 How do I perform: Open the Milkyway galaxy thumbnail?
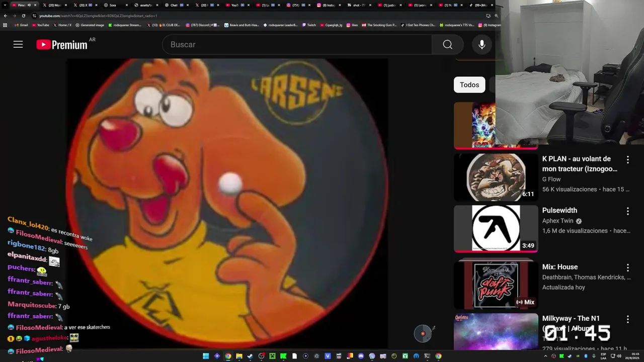click(496, 331)
